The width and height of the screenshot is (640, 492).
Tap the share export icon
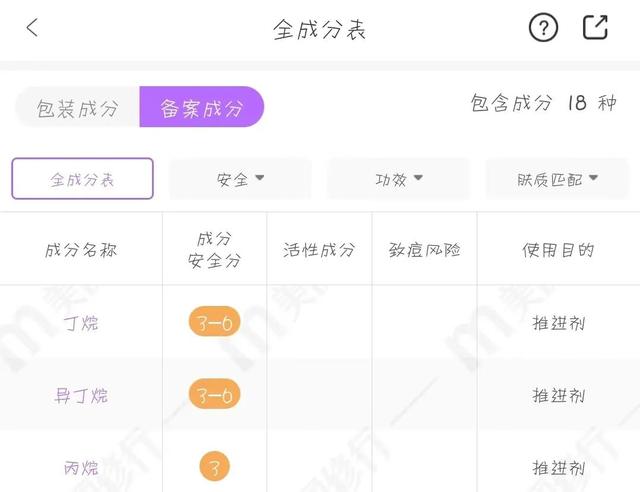[595, 27]
